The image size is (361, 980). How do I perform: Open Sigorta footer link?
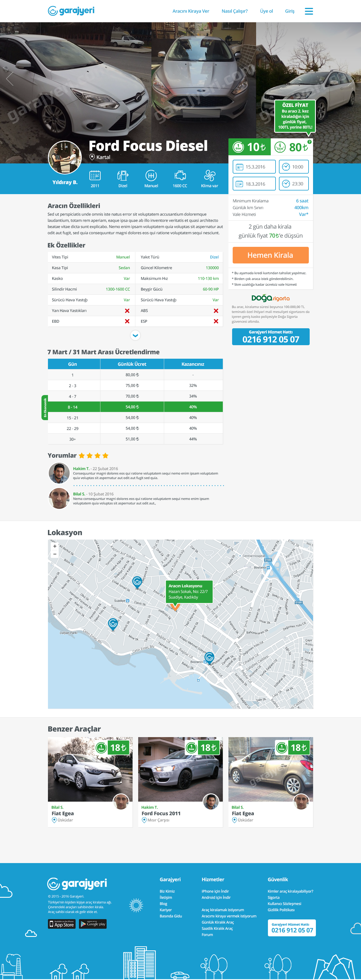coord(273,897)
